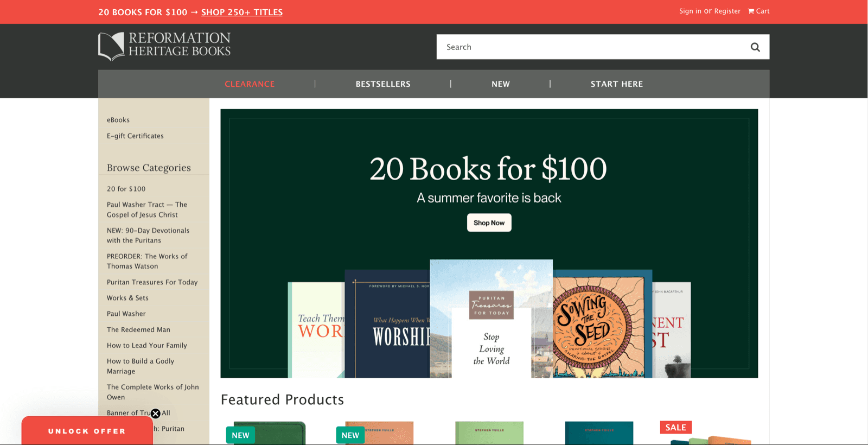Screen dimensions: 868x445
Task: Open the Works & Sets category
Action: pos(127,298)
